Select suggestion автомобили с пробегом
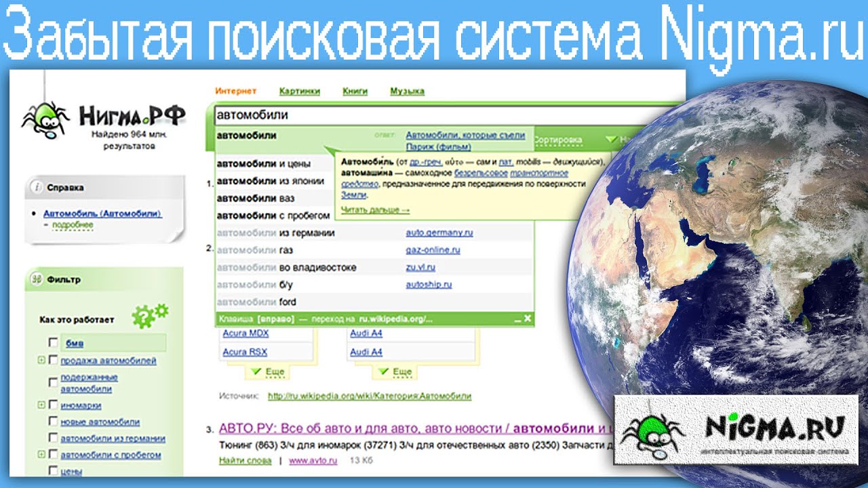868x488 pixels. point(273,216)
